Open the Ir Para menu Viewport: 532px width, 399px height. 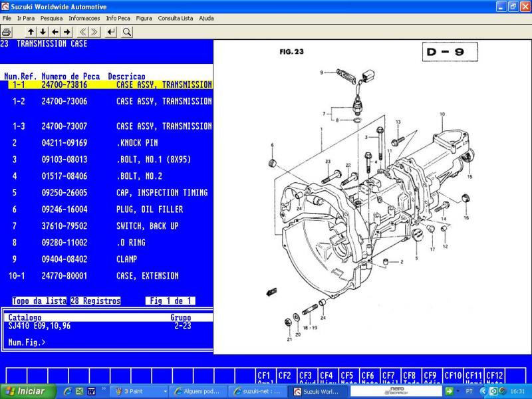(26, 19)
